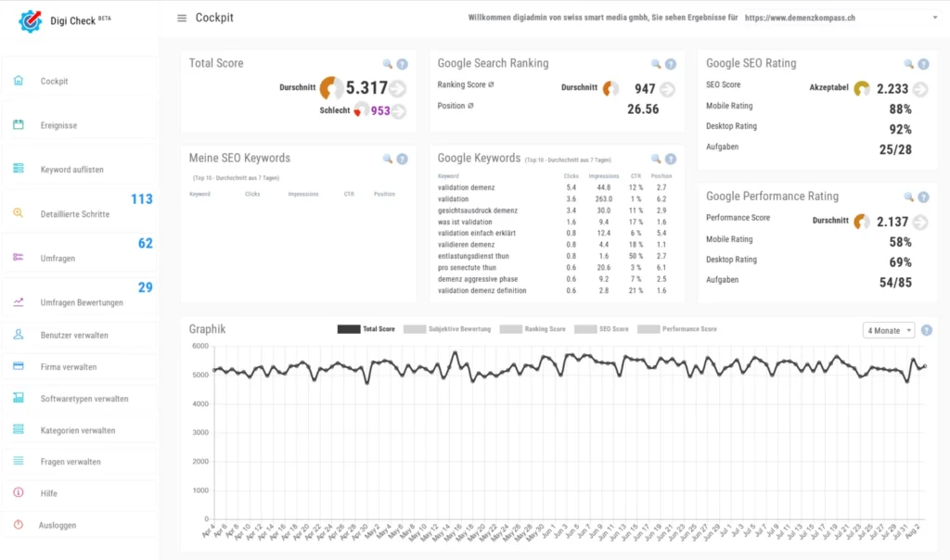The height and width of the screenshot is (560, 950).
Task: Open help icon in Google Performance Rating card
Action: tap(922, 197)
